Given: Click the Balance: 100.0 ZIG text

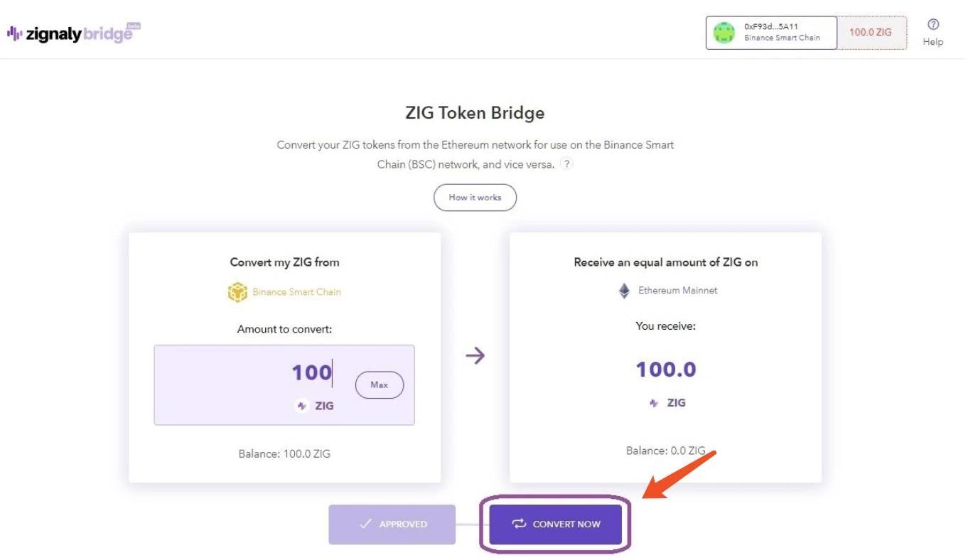Looking at the screenshot, I should point(284,453).
